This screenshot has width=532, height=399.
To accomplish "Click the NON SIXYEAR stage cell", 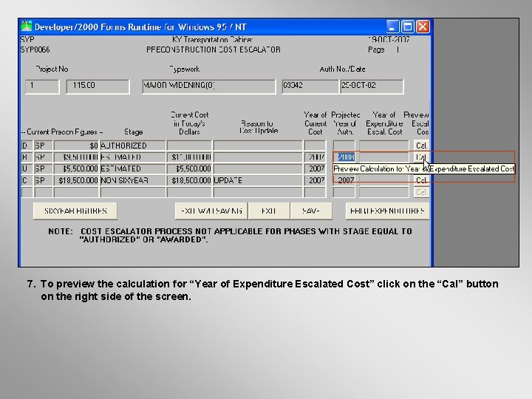I will pos(133,180).
